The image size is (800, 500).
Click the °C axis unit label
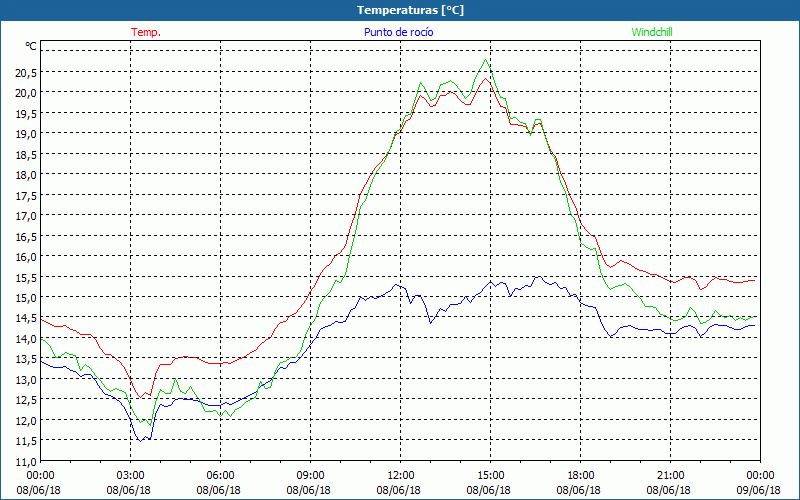[x=31, y=46]
